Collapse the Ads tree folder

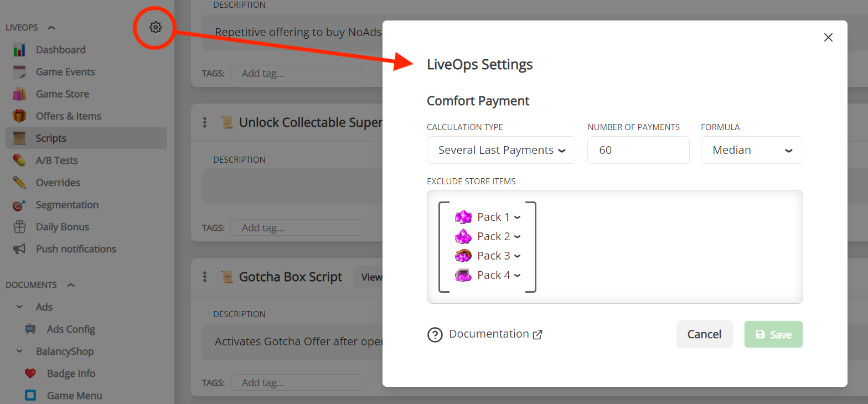click(x=19, y=307)
